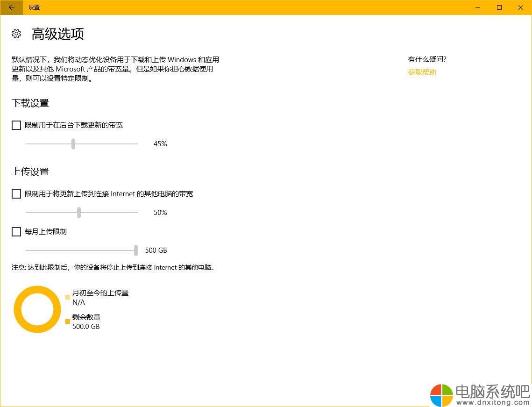Click the 上传设置 section heading
This screenshot has width=532, height=407.
coord(30,172)
